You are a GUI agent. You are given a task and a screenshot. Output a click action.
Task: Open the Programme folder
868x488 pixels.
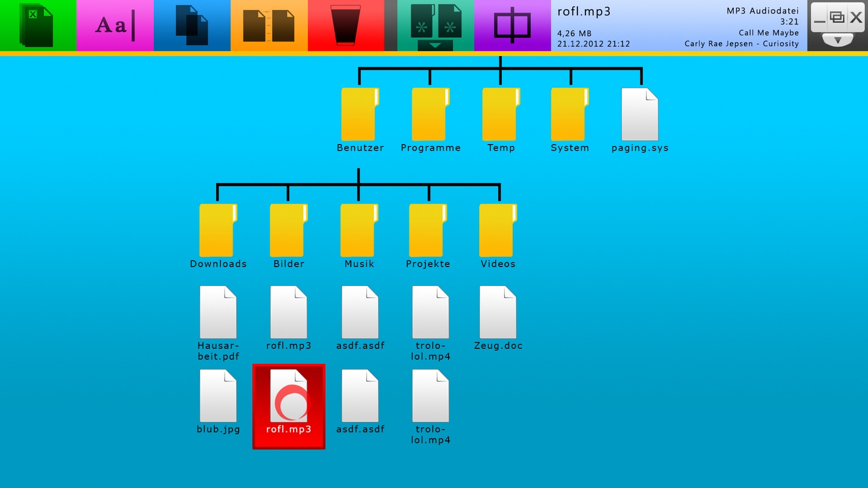pyautogui.click(x=430, y=115)
